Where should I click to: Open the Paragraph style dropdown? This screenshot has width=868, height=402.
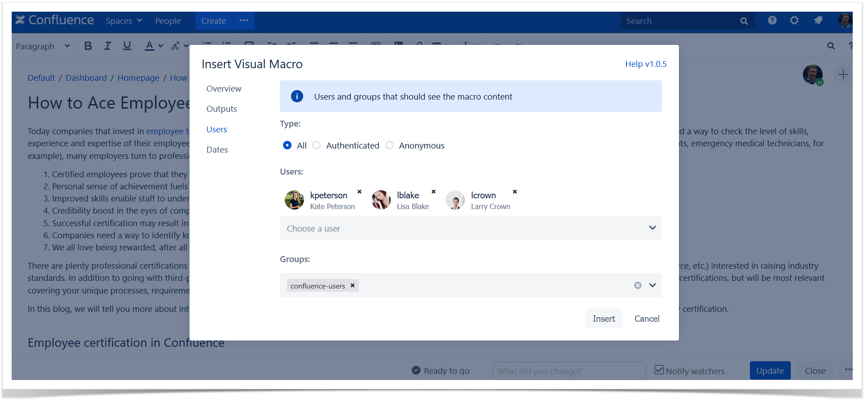pyautogui.click(x=43, y=46)
